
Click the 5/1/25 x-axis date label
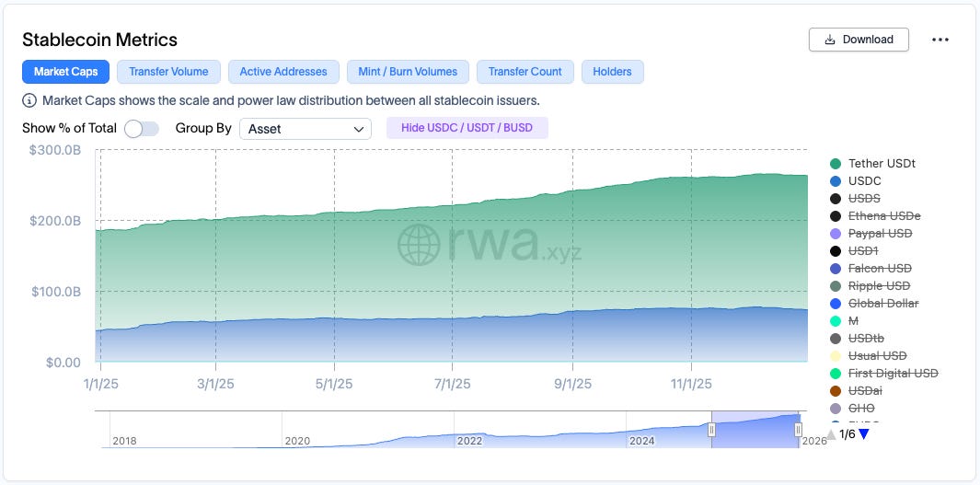[334, 384]
